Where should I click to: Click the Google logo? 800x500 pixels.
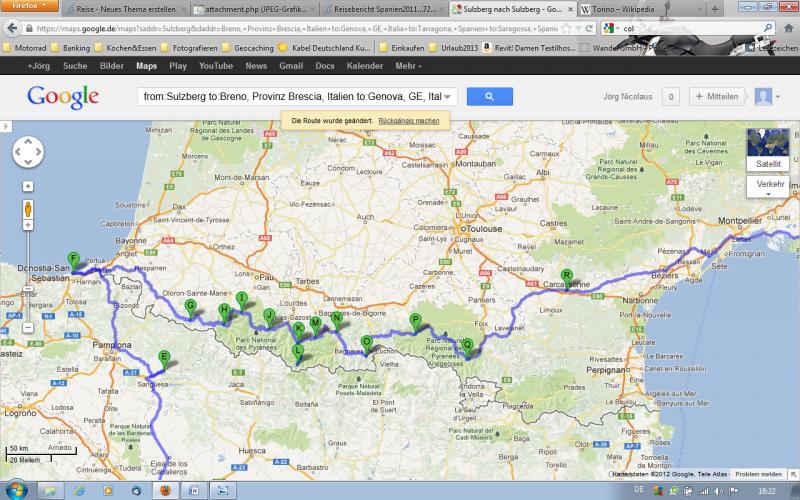63,97
